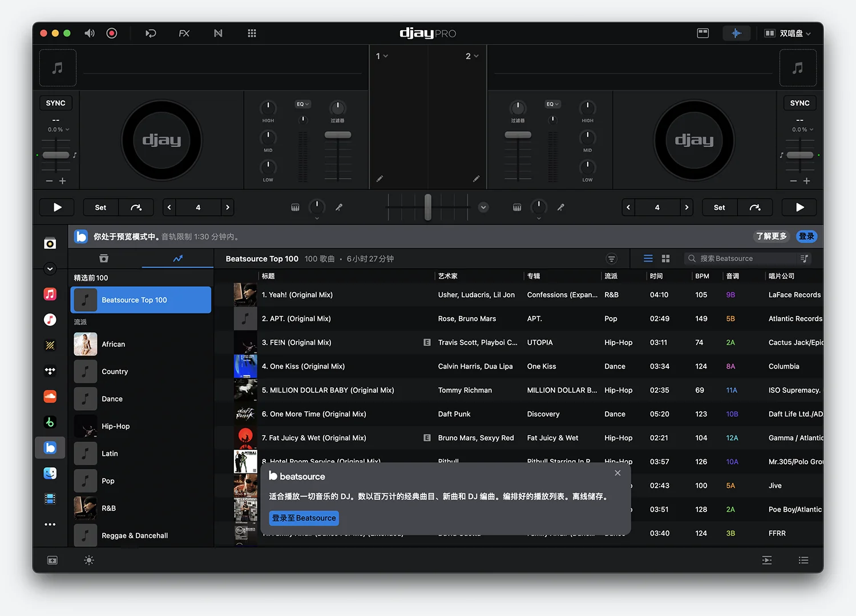Increase the left deck loop length
Image resolution: width=856 pixels, height=616 pixels.
tap(228, 208)
